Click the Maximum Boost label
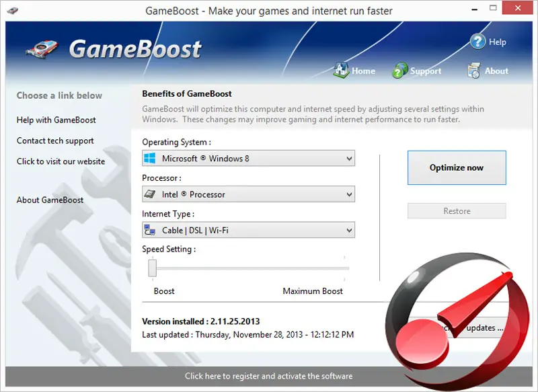Screen dimensions: 538x392 [x=313, y=291]
